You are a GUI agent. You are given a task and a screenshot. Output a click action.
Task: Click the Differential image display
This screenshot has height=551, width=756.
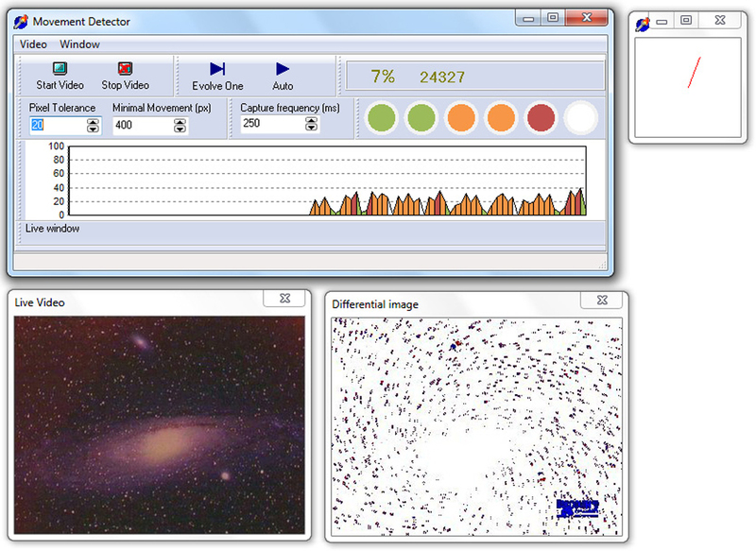point(476,426)
